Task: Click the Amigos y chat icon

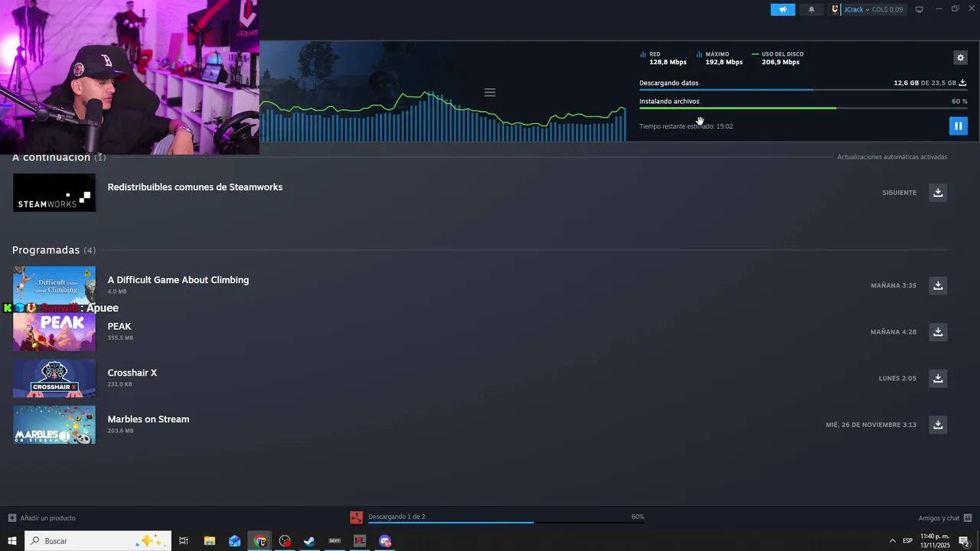Action: point(968,518)
